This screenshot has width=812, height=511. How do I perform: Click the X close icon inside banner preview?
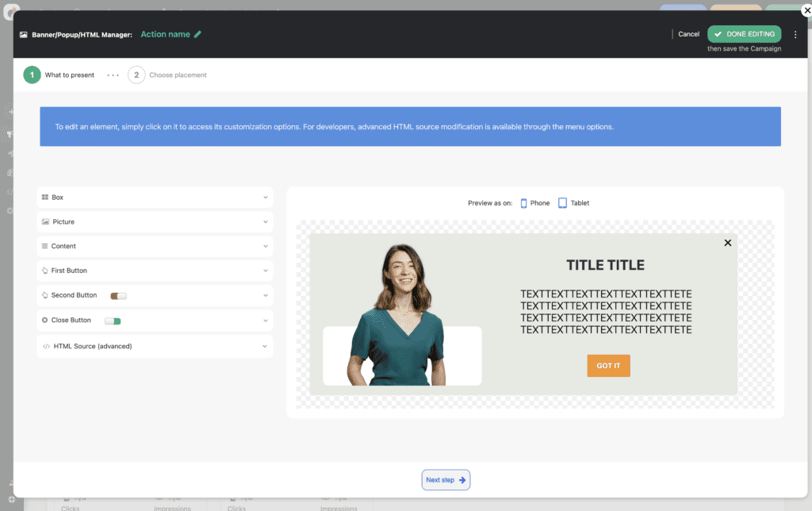tap(728, 243)
